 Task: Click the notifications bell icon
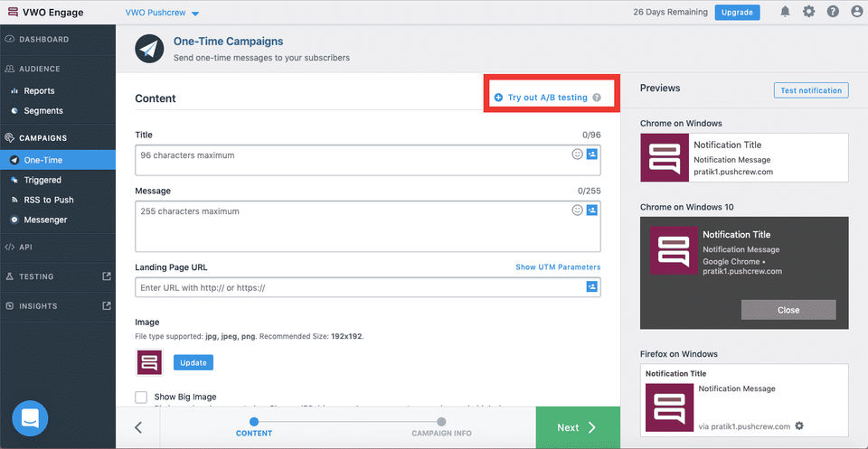(x=785, y=12)
